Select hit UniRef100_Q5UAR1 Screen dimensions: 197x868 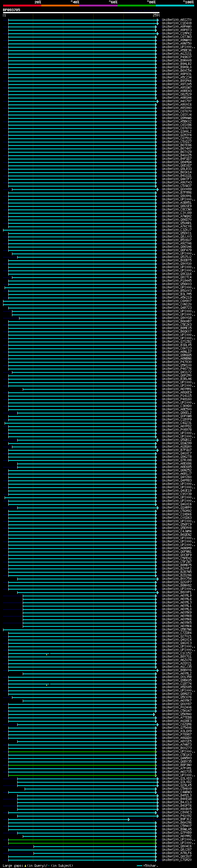(x=176, y=223)
